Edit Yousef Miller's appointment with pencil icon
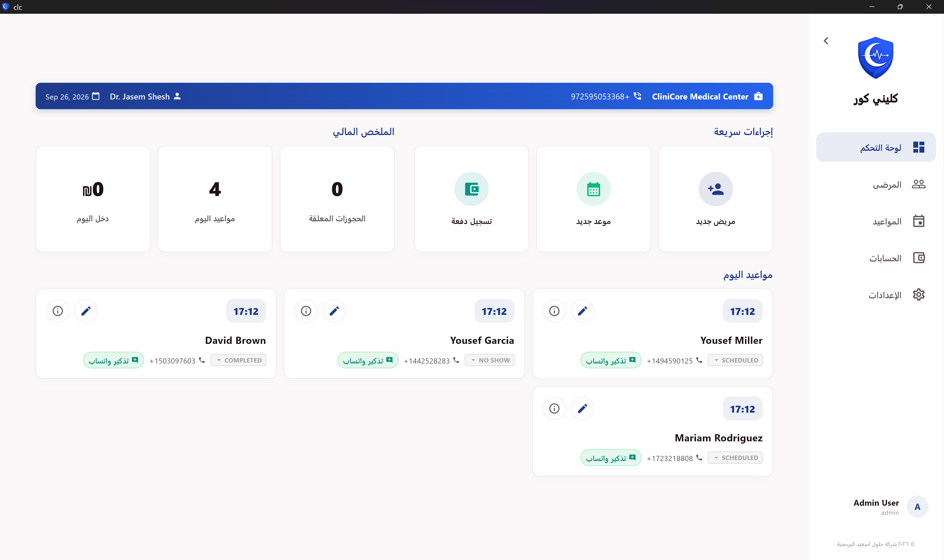 point(582,311)
